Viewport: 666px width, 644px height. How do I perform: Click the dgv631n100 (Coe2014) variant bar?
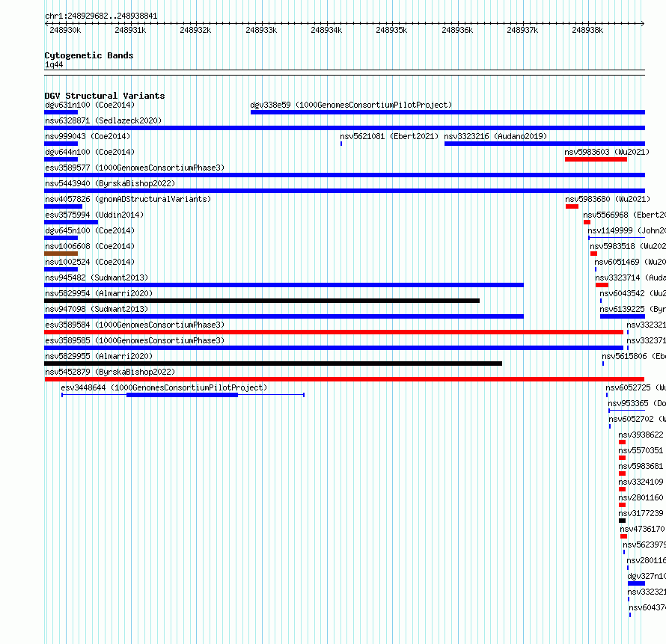click(61, 112)
